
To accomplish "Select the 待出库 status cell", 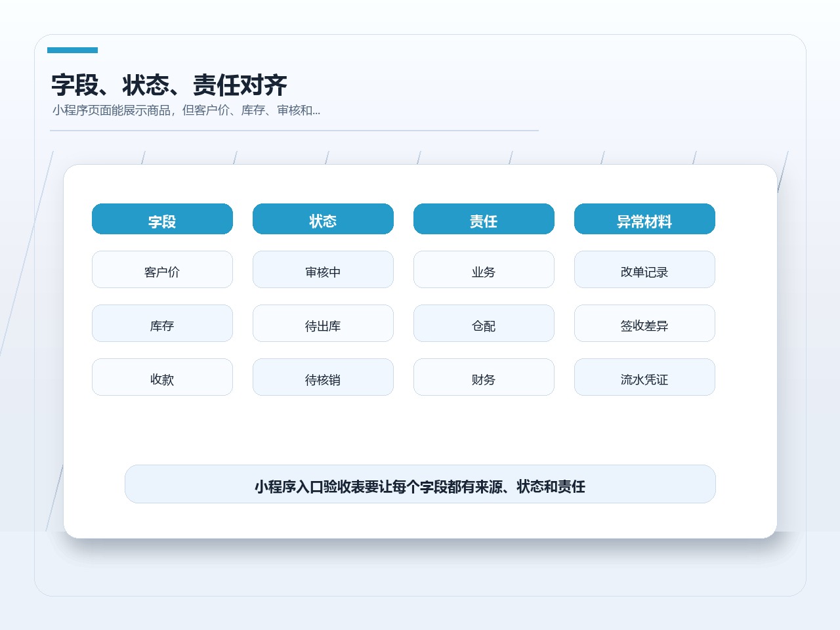I will pos(323,324).
